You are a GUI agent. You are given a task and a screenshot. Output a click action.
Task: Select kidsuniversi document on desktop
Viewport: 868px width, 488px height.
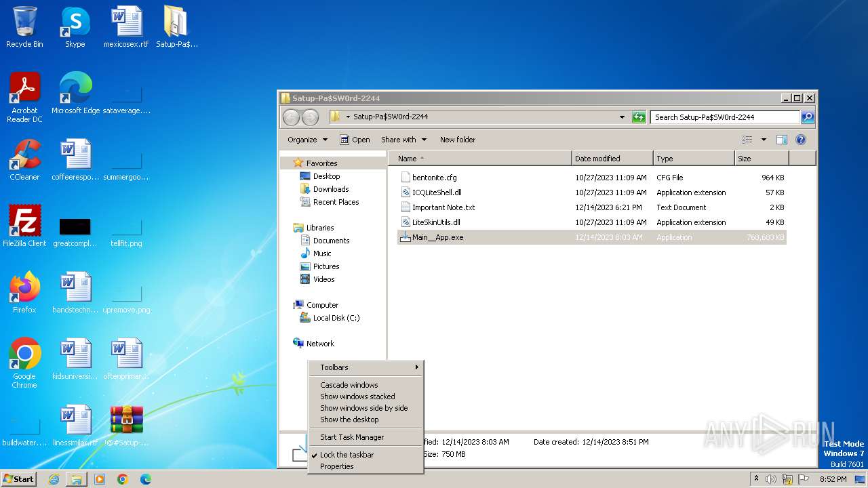tap(75, 359)
